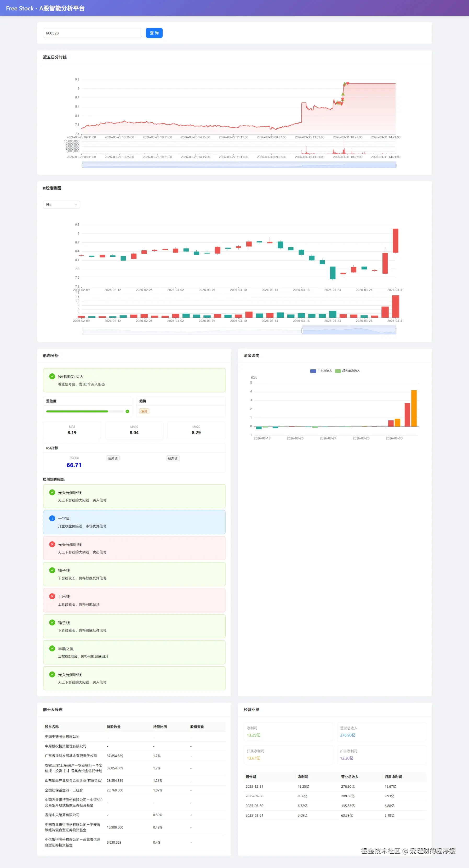The width and height of the screenshot is (469, 868).
Task: Click the dropdown arrow on 日K selector
Action: point(76,205)
